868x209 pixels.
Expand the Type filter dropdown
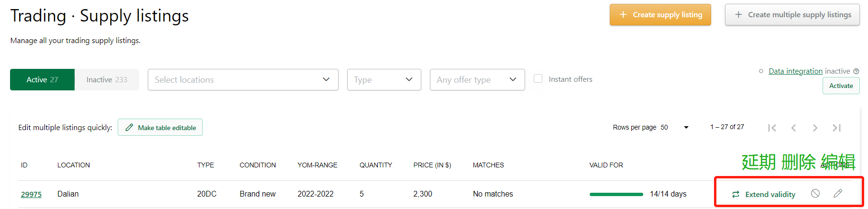click(x=384, y=79)
